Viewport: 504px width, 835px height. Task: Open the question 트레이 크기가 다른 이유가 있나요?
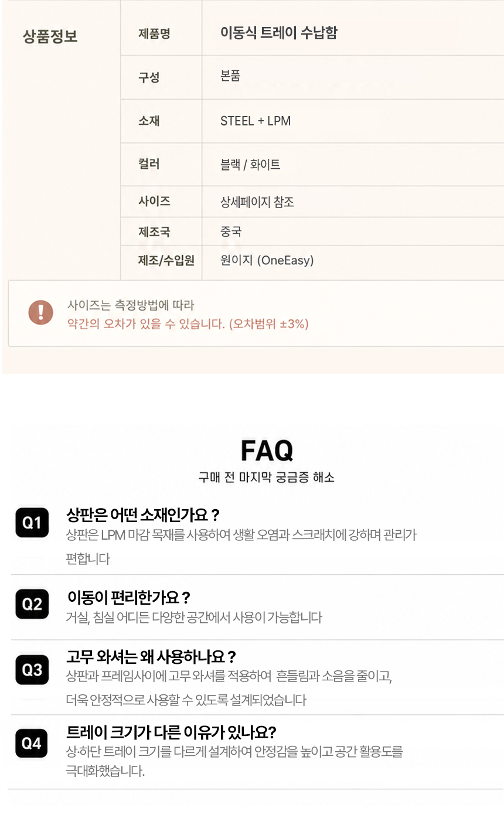171,732
